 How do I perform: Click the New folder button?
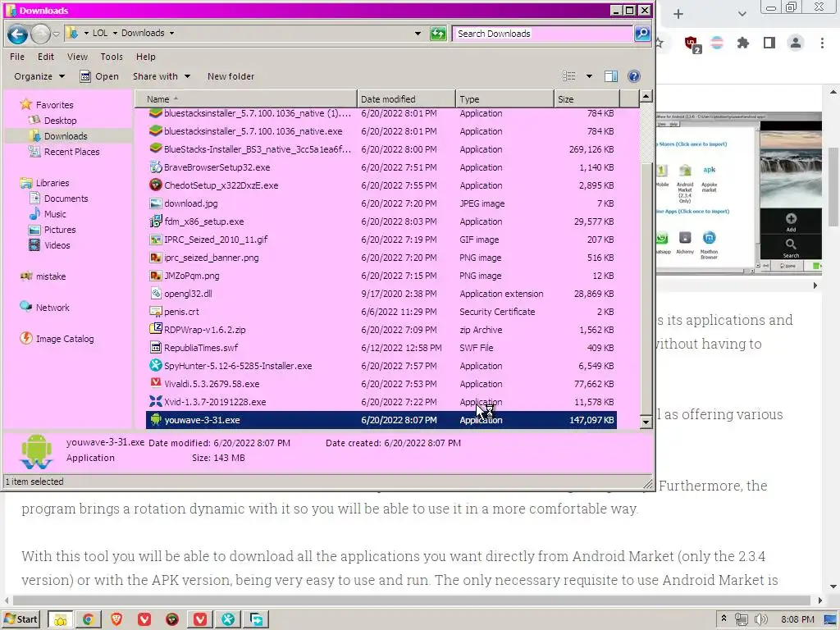(231, 76)
